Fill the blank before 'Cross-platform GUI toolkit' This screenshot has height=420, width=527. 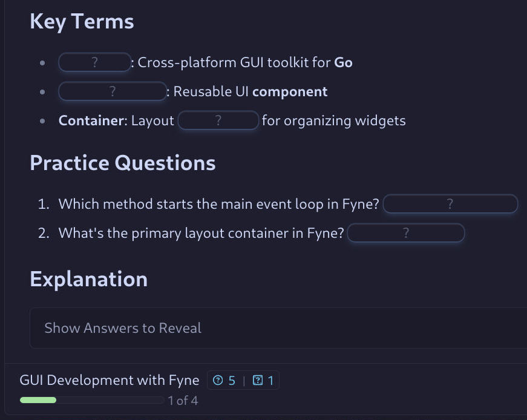pyautogui.click(x=94, y=62)
